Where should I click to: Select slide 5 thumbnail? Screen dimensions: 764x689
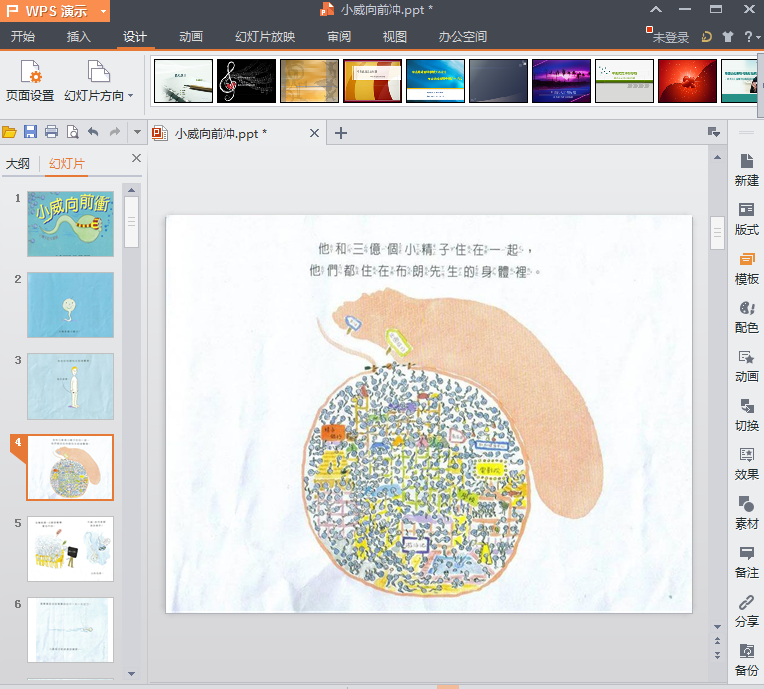point(71,549)
